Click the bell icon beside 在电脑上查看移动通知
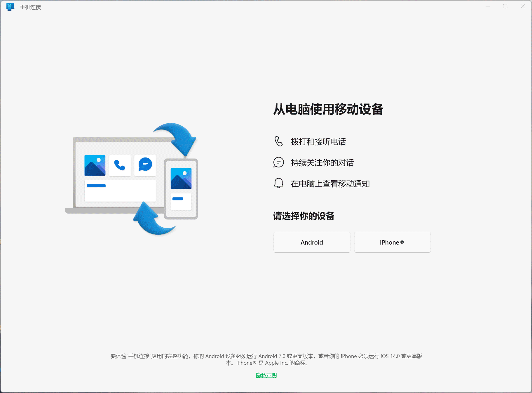The image size is (532, 393). point(279,183)
